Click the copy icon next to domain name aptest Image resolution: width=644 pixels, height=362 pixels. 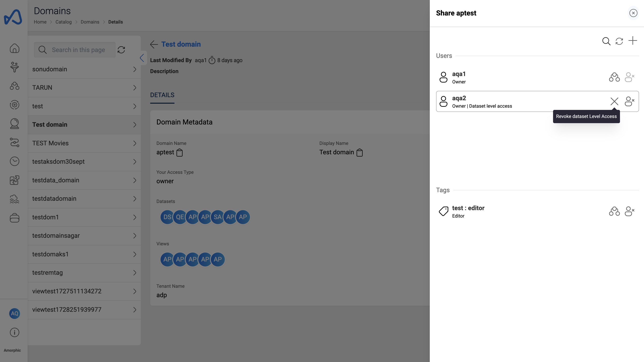click(x=179, y=153)
